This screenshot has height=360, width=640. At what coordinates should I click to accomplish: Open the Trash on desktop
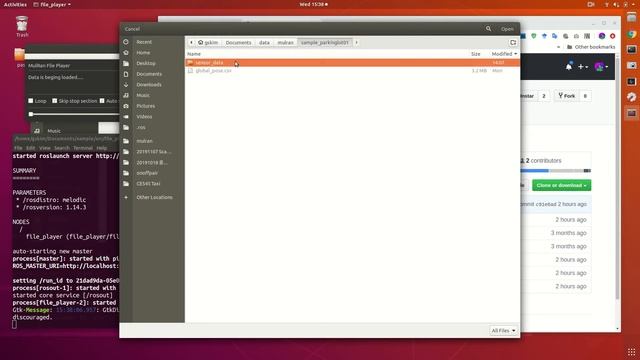[22, 27]
